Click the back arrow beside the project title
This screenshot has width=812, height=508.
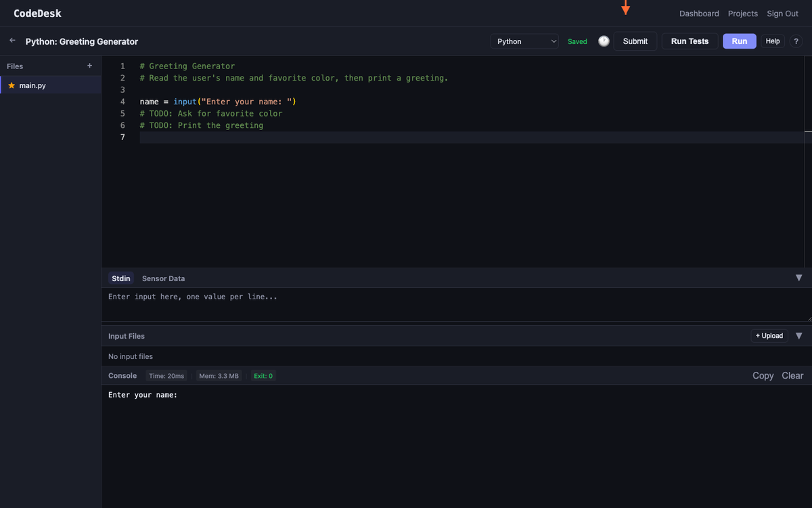coord(12,41)
